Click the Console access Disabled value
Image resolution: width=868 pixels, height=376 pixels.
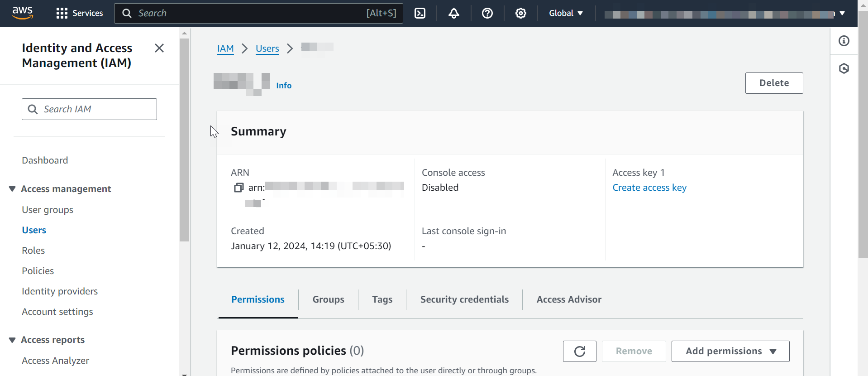coord(440,188)
